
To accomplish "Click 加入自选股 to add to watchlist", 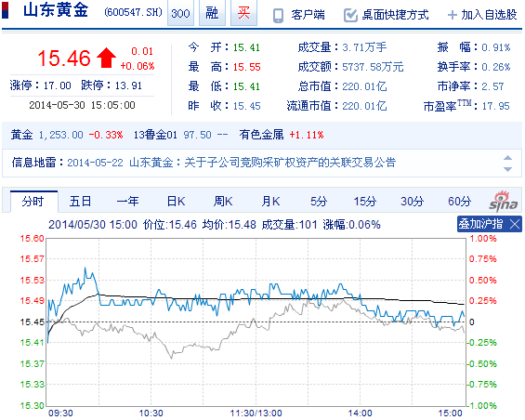I will coord(489,15).
